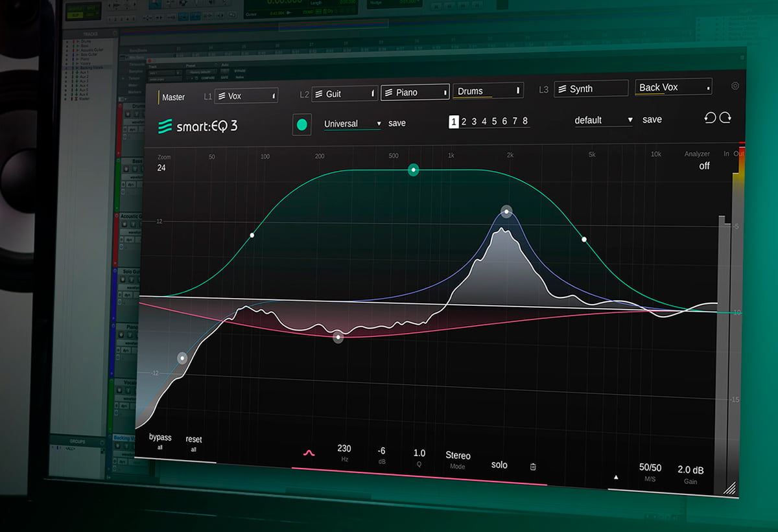This screenshot has height=532, width=778.
Task: Click bypass all
Action: pyautogui.click(x=160, y=441)
